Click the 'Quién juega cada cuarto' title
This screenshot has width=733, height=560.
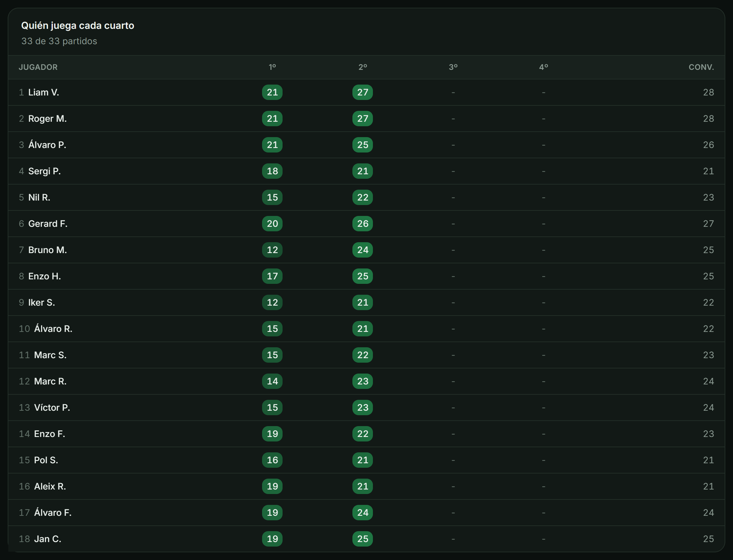point(78,26)
